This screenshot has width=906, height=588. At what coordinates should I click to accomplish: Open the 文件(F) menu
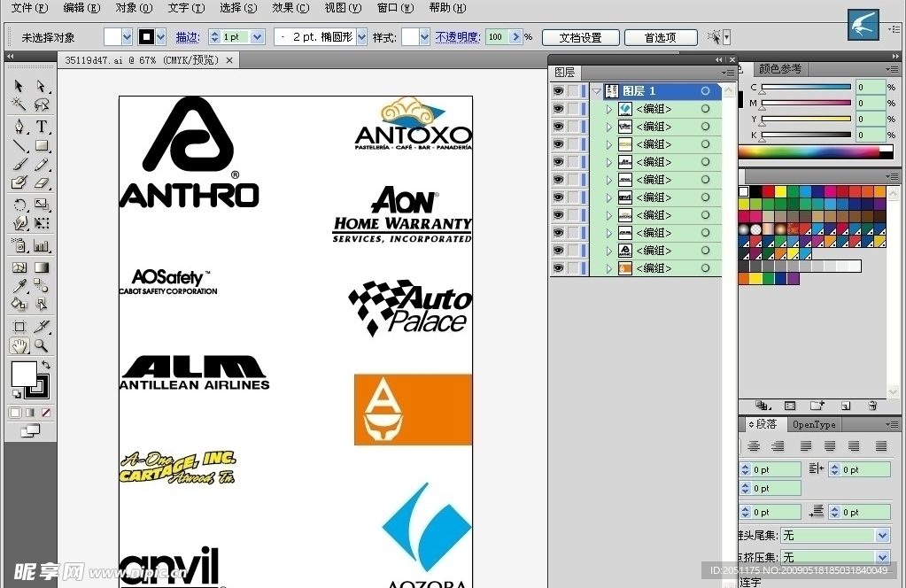[28, 8]
